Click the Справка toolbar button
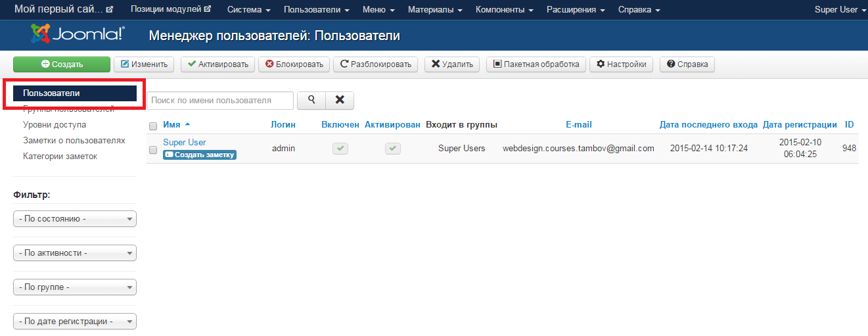This screenshot has height=336, width=868. (x=687, y=64)
